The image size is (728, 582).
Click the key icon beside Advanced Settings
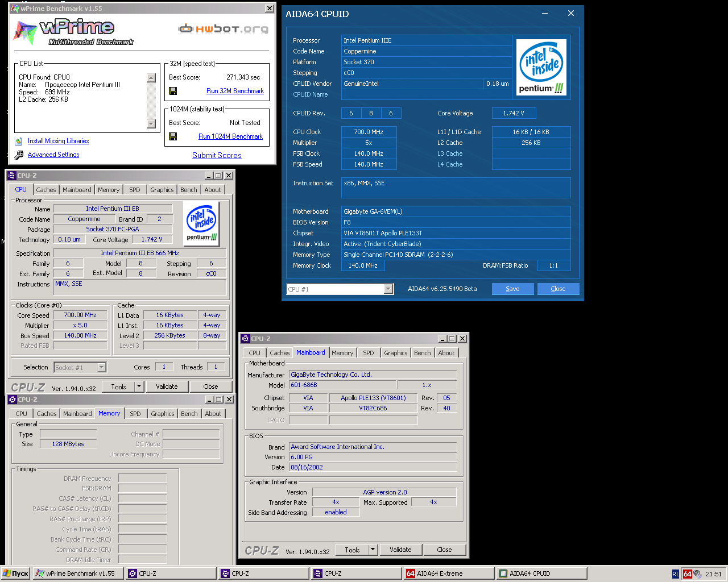(19, 155)
